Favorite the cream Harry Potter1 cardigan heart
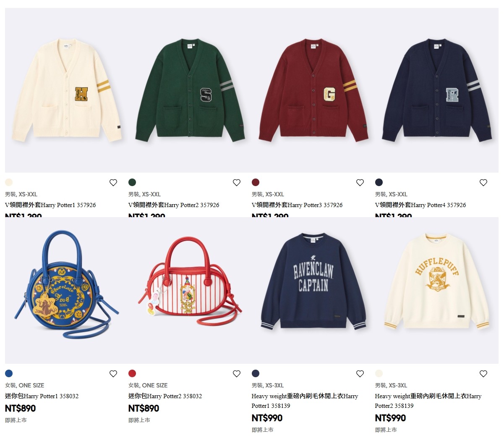504x436 pixels. pyautogui.click(x=113, y=183)
